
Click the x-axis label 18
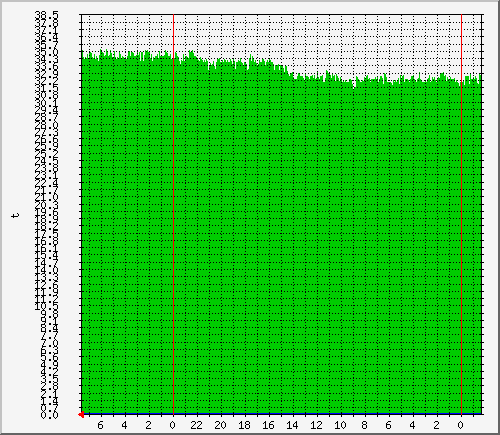[244, 425]
